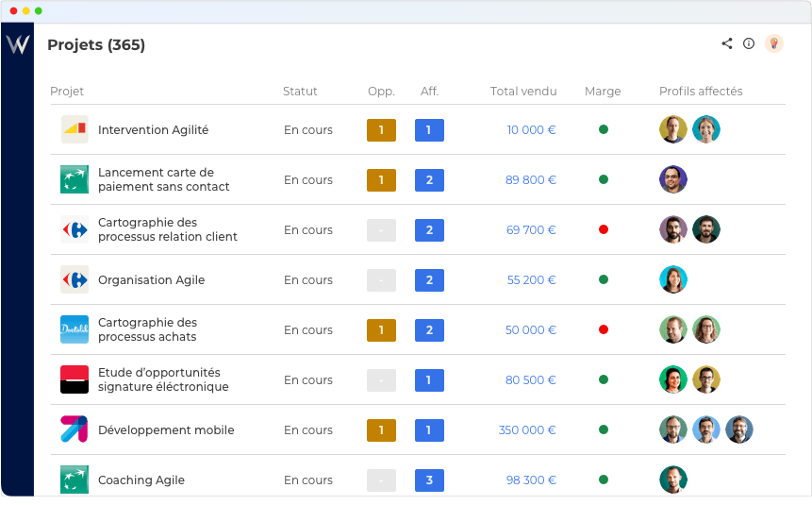Open the 350 000 € total link
812x505 pixels.
pos(527,429)
